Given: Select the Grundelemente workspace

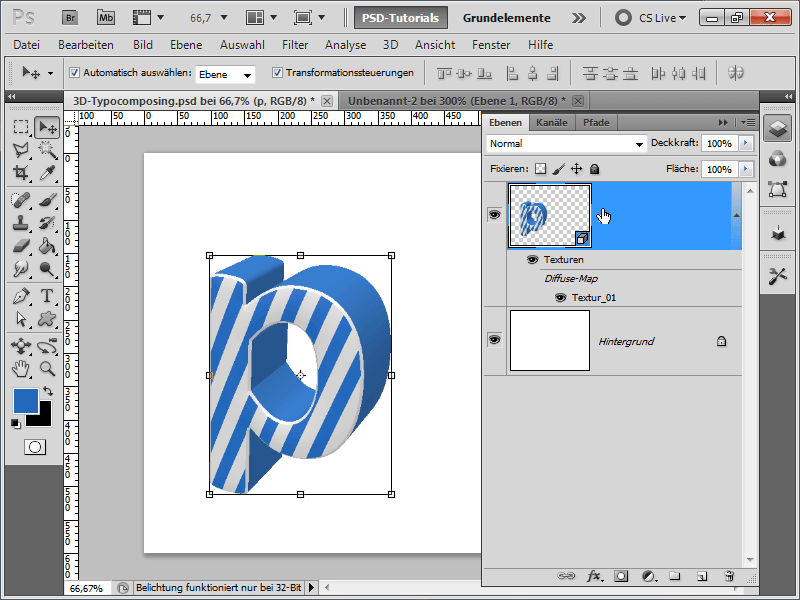Looking at the screenshot, I should click(x=506, y=18).
